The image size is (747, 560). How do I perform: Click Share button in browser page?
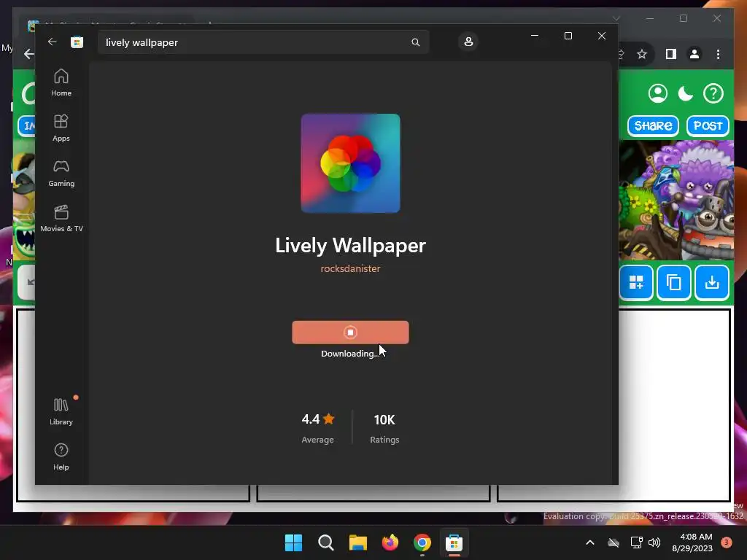coord(653,125)
